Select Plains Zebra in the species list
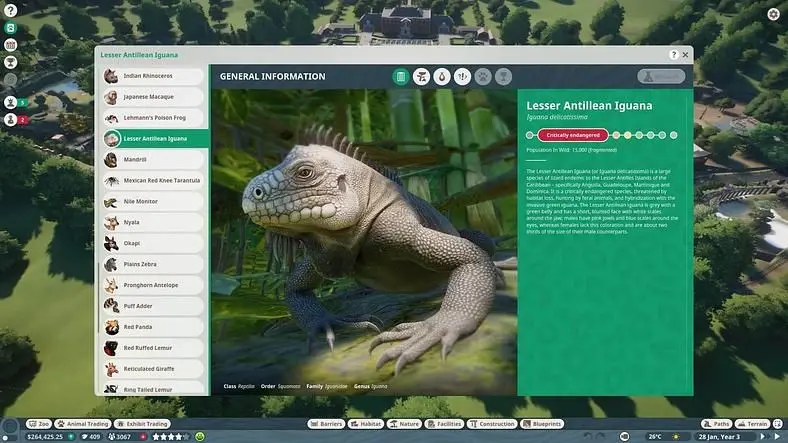This screenshot has height=443, width=788. coord(153,264)
